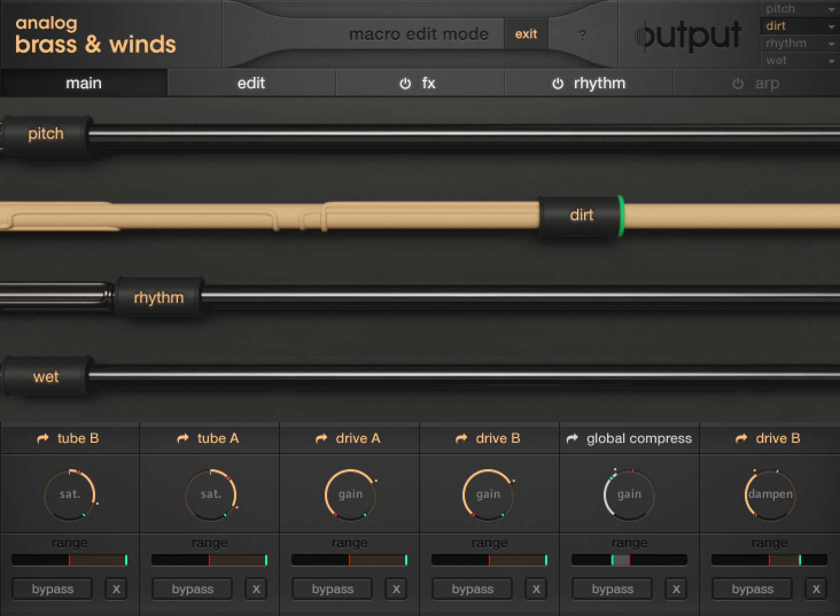The width and height of the screenshot is (840, 616).
Task: Toggle the fx power switch
Action: pyautogui.click(x=406, y=83)
